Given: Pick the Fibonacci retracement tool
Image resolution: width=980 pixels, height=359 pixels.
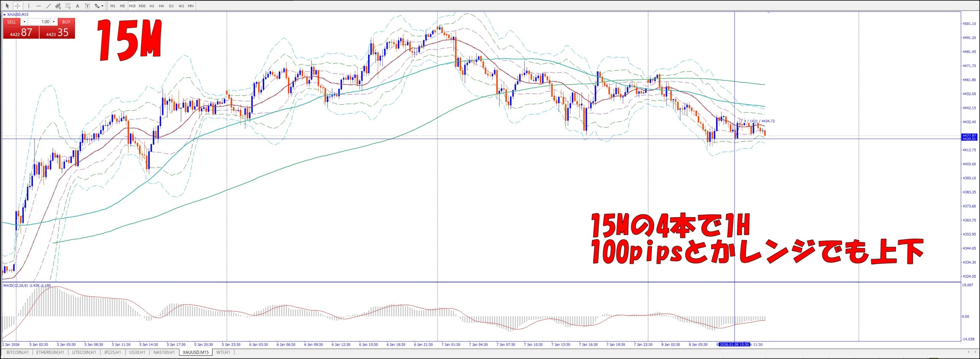Looking at the screenshot, I should [68, 6].
